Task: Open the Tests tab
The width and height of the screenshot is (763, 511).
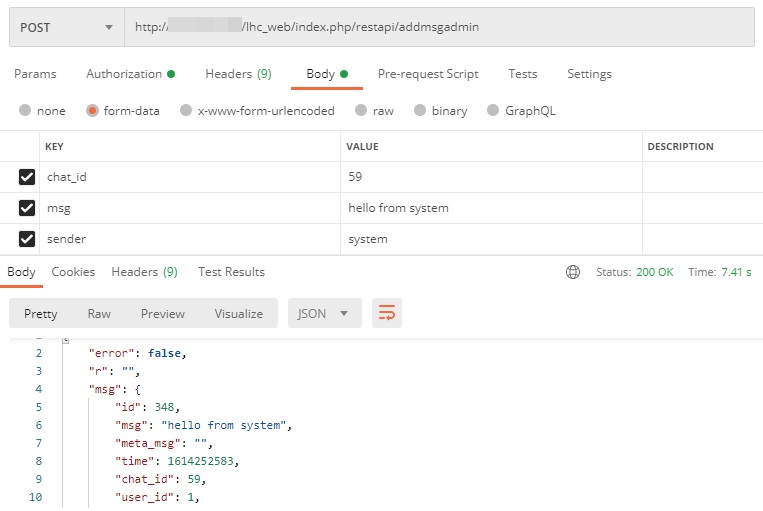Action: point(523,74)
